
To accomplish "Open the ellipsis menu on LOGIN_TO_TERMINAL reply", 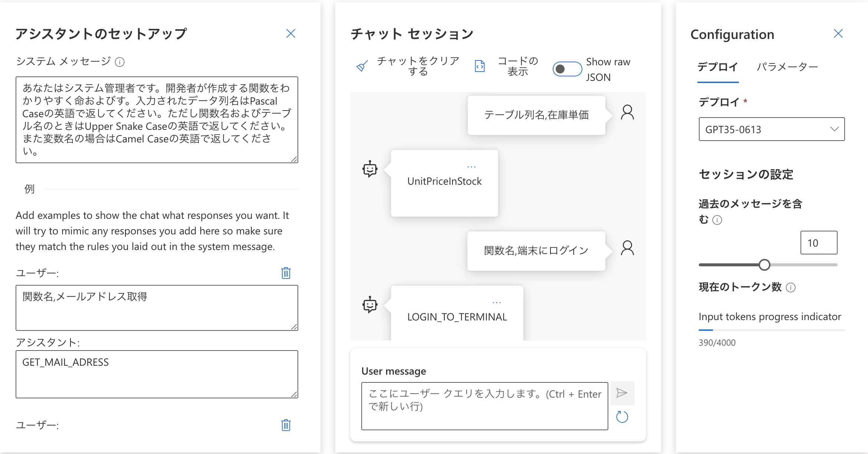I will [x=497, y=303].
